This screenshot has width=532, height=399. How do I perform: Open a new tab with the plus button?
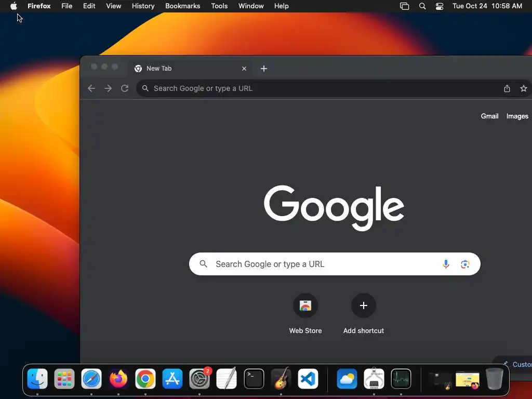click(263, 69)
